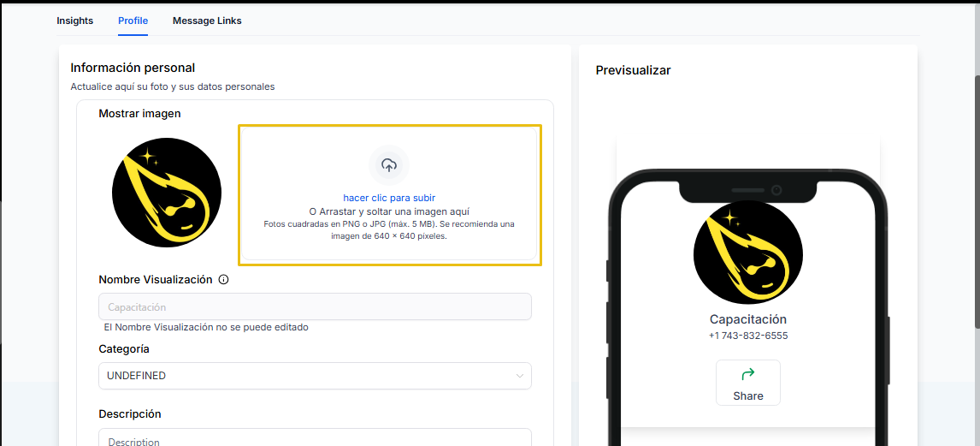980x446 pixels.
Task: Click the green Share arrow icon
Action: click(748, 374)
